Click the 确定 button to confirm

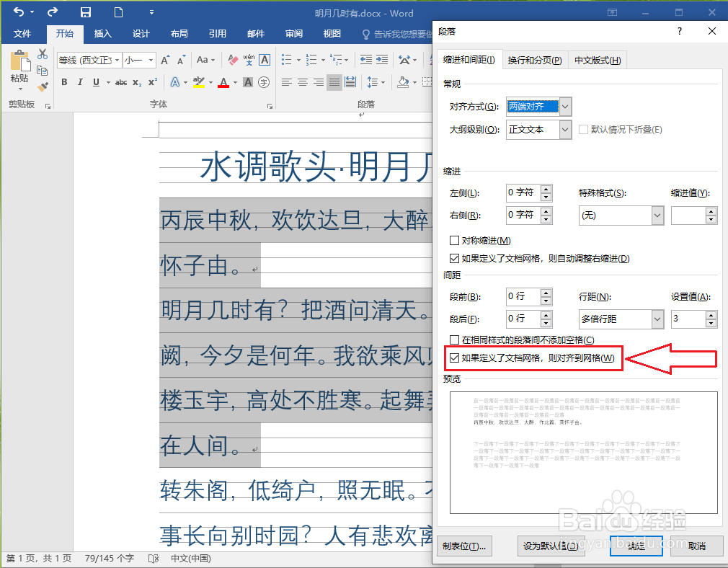coord(635,546)
